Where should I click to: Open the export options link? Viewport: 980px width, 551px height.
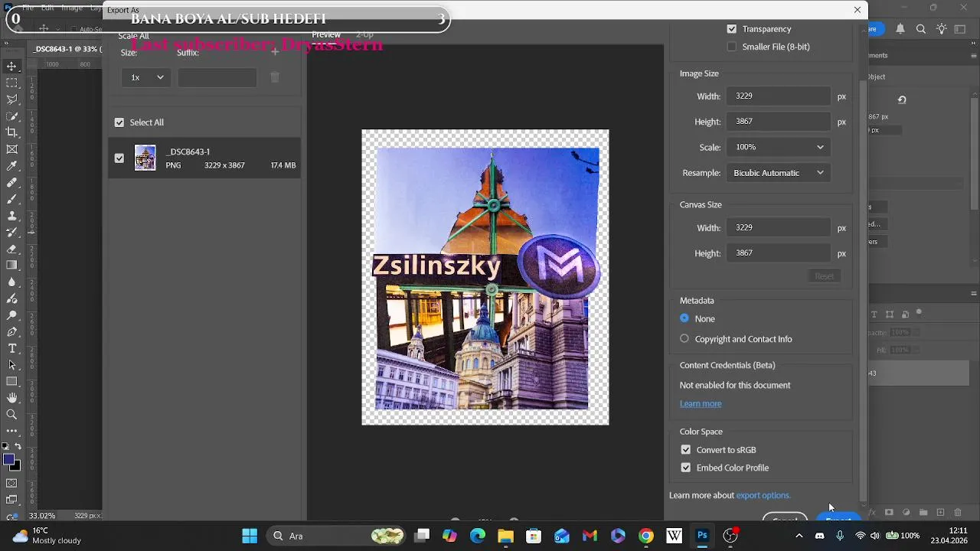[763, 495]
